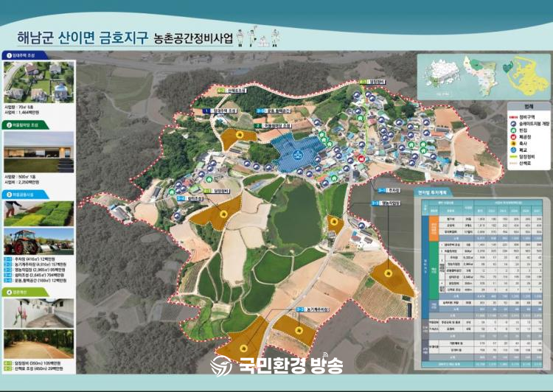Screen dimensions: 553x392
Task: Click the green 담장정비 line sample in legend
Action: pyautogui.click(x=513, y=156)
